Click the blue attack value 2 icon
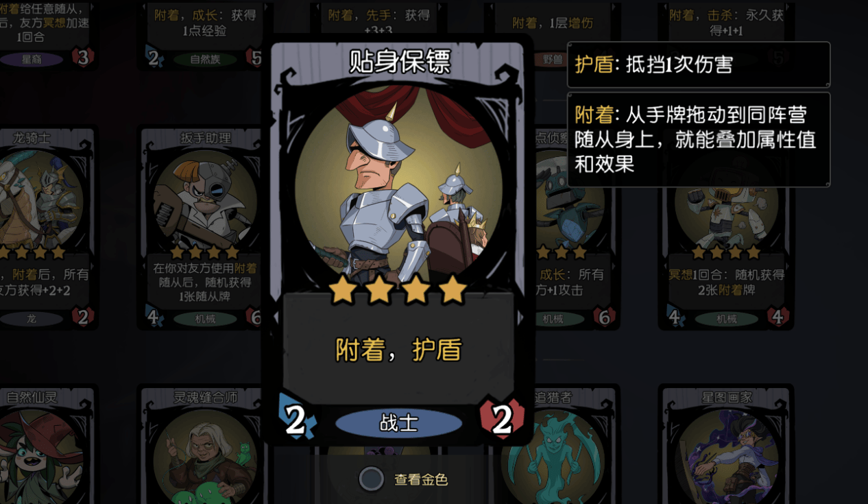This screenshot has height=504, width=868. pos(296,419)
